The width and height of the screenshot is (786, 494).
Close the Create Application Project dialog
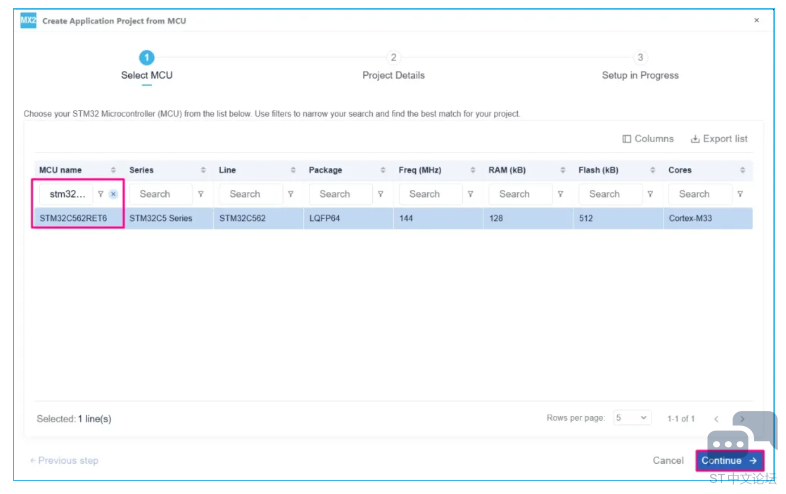click(x=756, y=20)
